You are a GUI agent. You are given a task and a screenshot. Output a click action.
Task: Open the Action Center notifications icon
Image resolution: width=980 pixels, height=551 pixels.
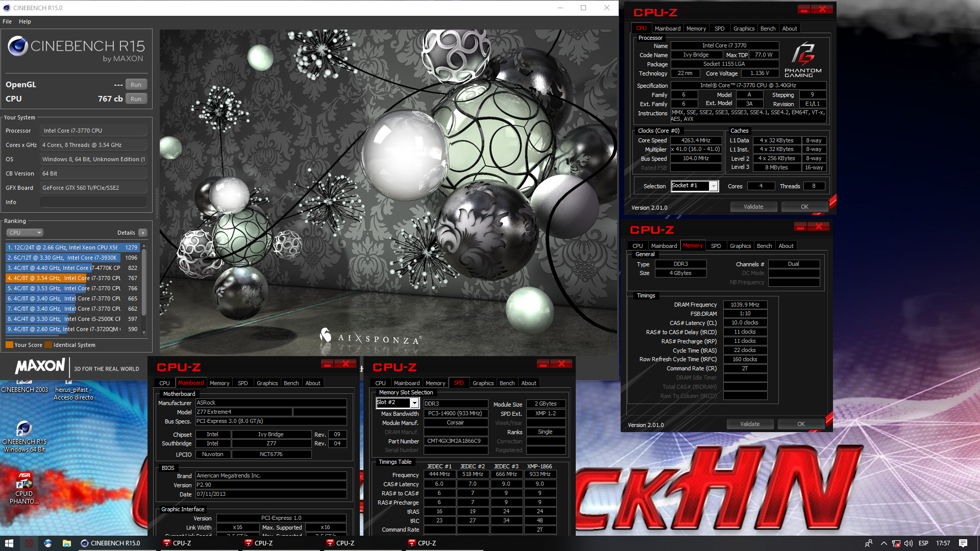click(x=963, y=543)
